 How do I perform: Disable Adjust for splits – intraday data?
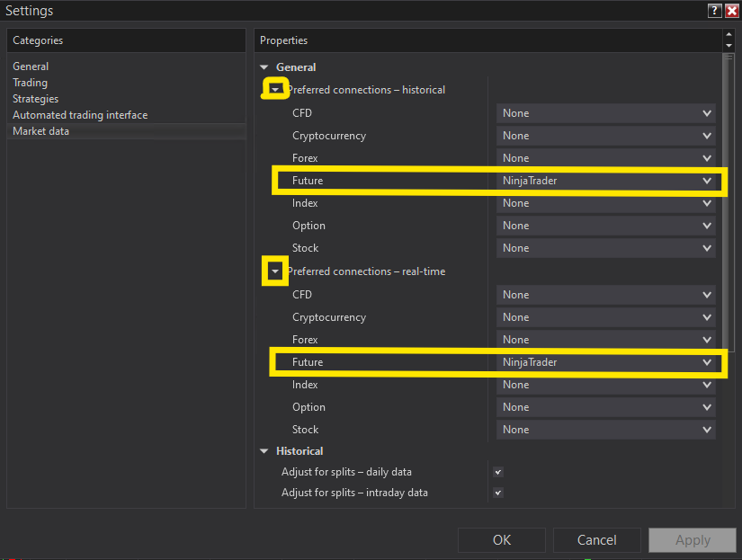(497, 493)
